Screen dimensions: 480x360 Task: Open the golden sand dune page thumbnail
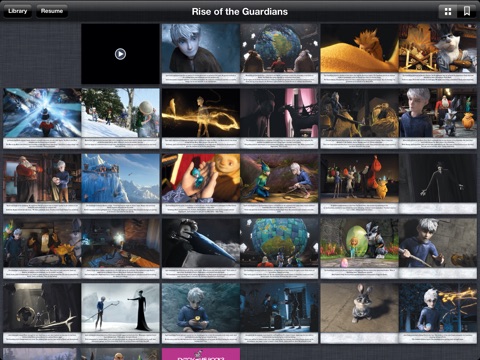point(359,53)
